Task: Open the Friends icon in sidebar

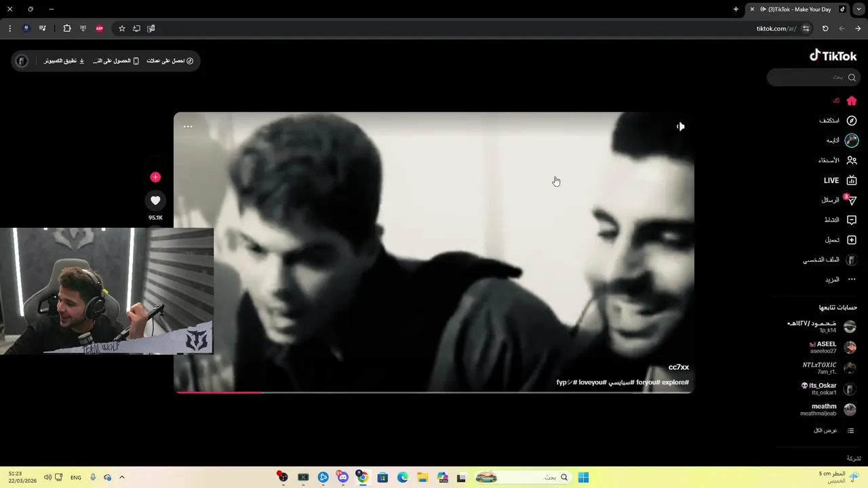Action: point(852,161)
